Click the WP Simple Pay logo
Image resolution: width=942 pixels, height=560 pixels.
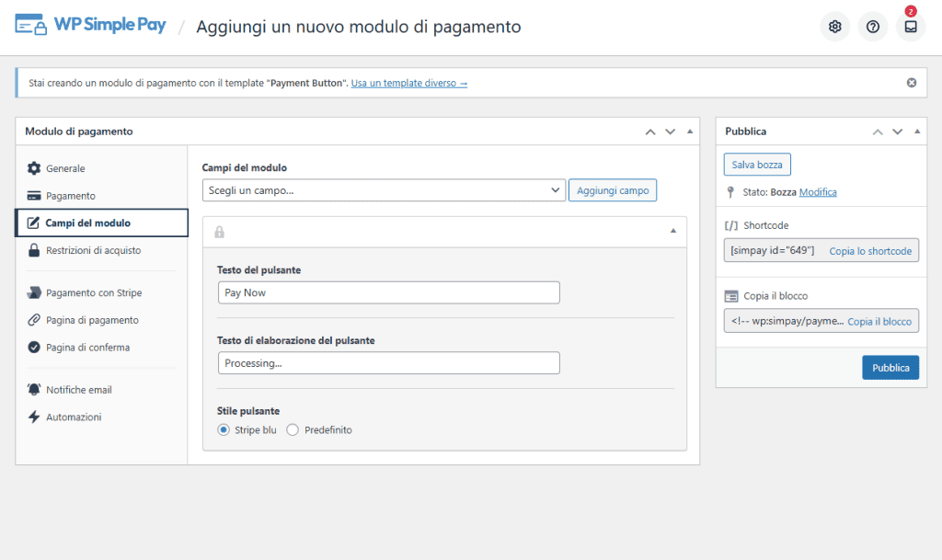(91, 26)
